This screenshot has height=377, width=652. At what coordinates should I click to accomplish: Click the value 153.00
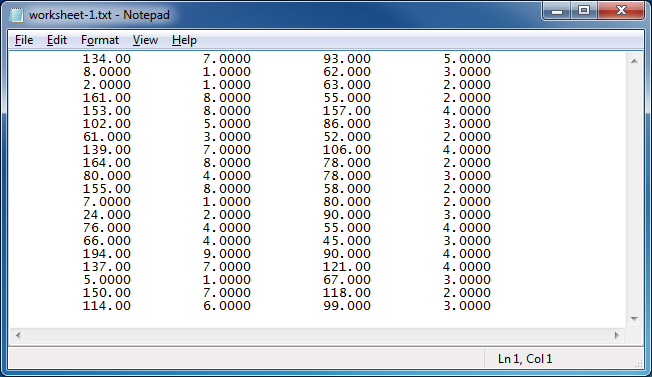[107, 111]
